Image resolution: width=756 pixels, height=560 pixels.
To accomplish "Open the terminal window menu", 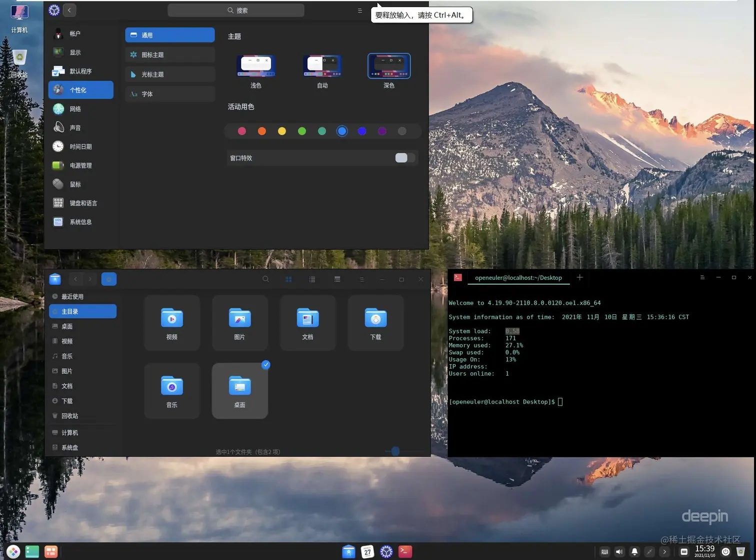I will pyautogui.click(x=702, y=277).
